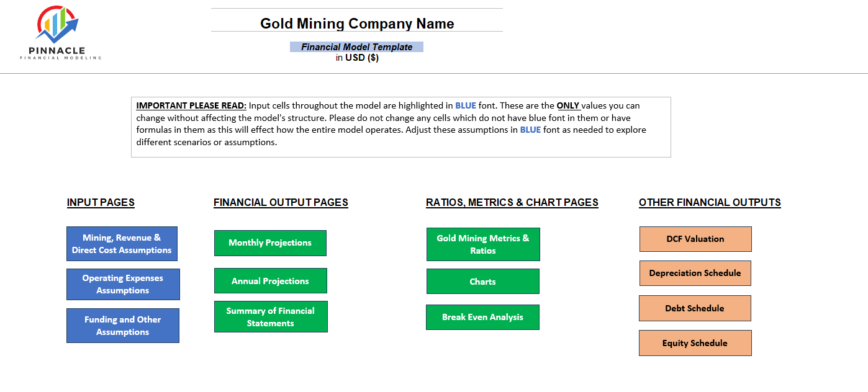Open the Equity Schedule page
Viewport: 868px width, 392px height.
click(x=695, y=343)
